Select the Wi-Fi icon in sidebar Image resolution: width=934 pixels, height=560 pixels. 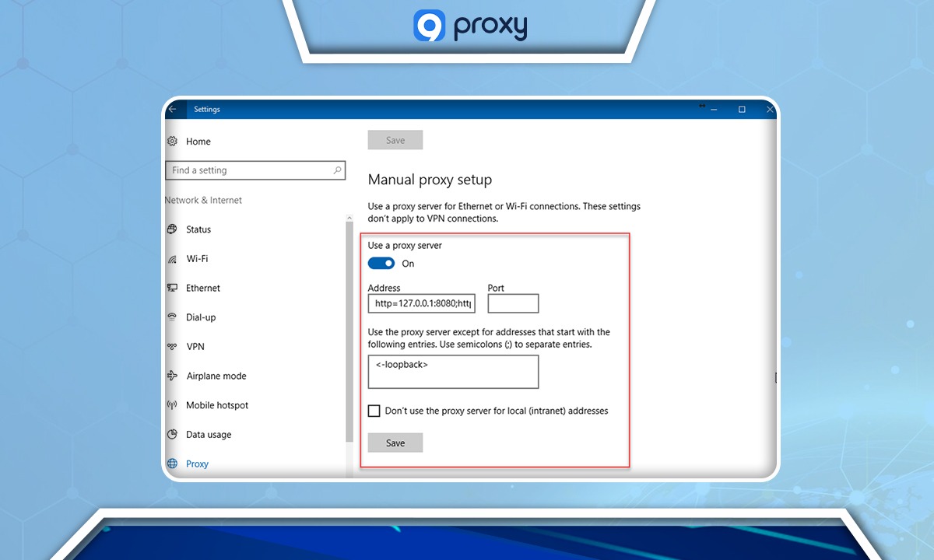tap(173, 258)
